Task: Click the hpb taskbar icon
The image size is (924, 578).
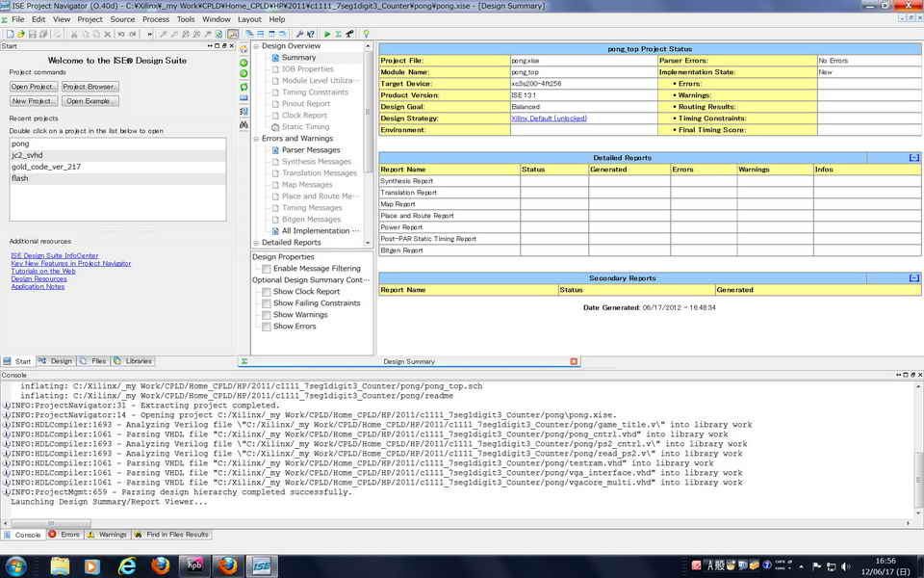Action: point(194,566)
